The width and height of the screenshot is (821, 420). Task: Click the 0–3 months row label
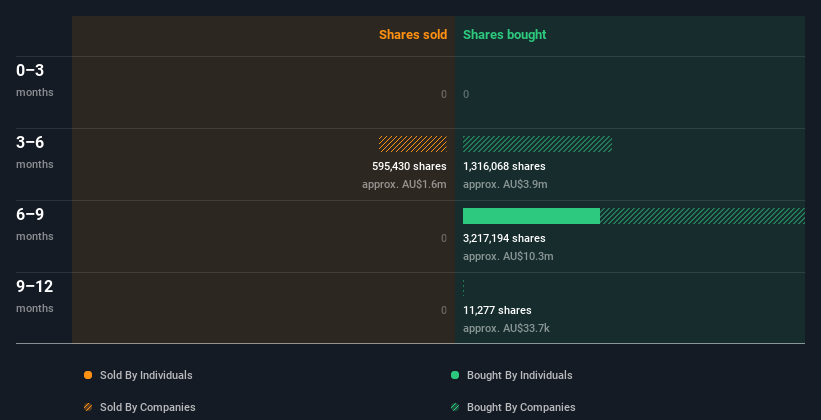35,80
